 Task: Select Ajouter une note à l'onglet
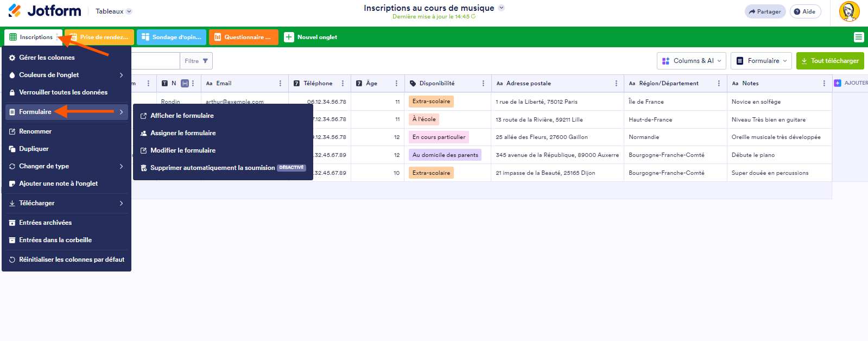coord(66,184)
